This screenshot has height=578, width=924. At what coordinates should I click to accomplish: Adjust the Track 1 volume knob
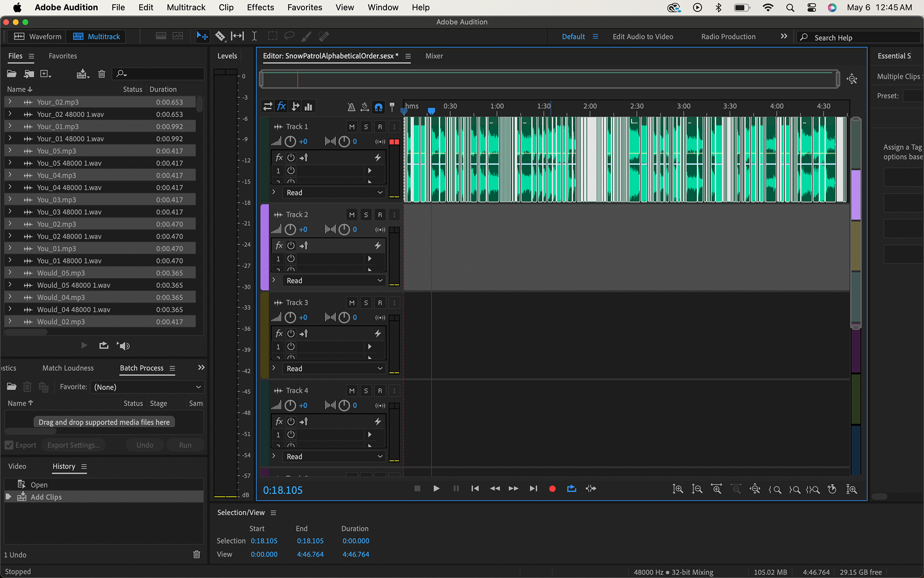click(x=290, y=142)
